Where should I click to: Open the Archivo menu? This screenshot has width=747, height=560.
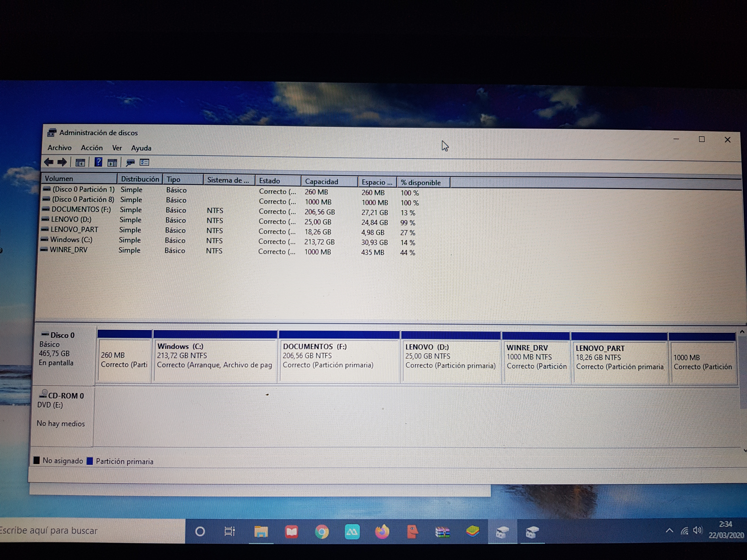pyautogui.click(x=59, y=148)
